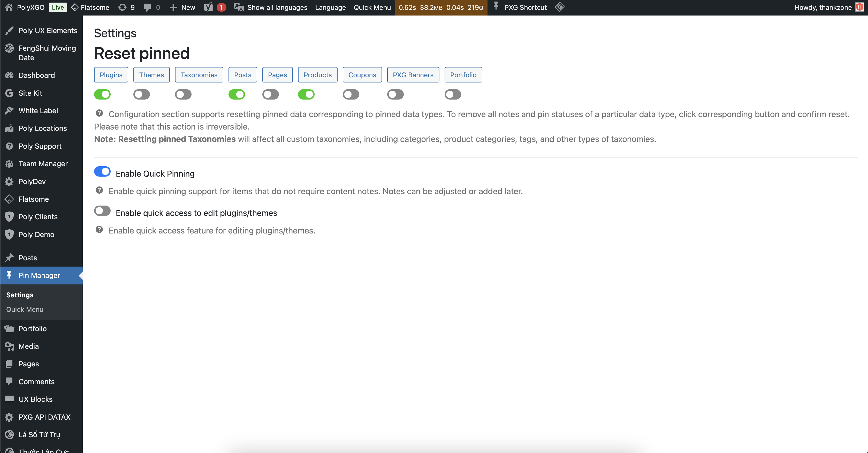Click the updates refresh icon in admin bar
Screen dimensions: 868x453
[122, 7]
